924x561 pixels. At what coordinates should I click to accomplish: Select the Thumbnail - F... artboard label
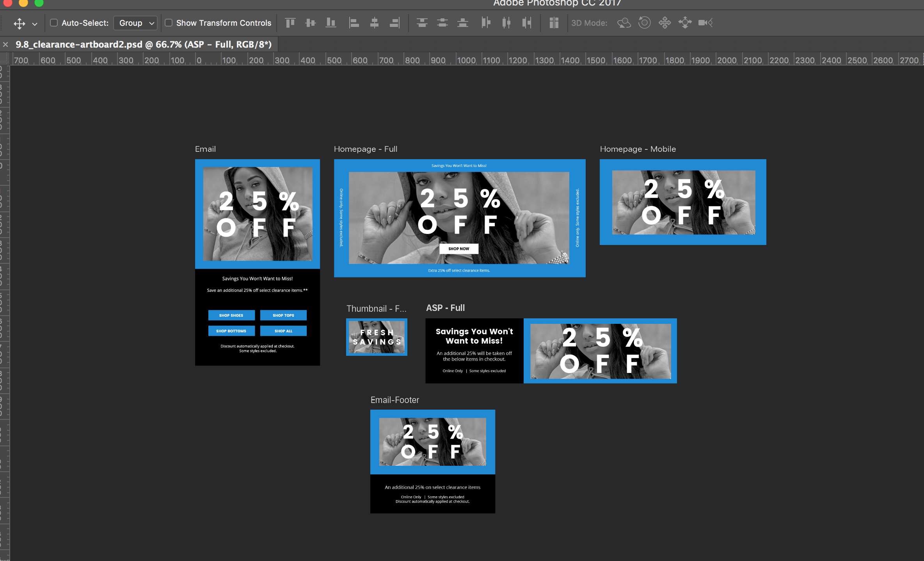[376, 309]
